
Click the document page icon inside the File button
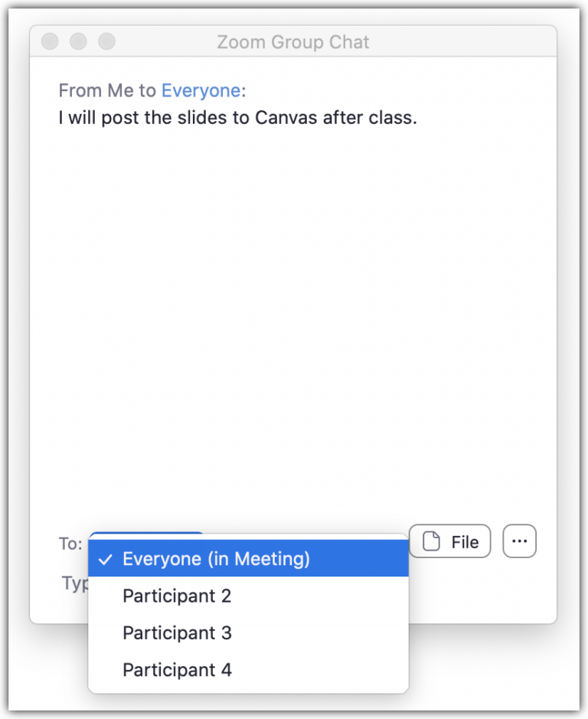click(x=432, y=541)
